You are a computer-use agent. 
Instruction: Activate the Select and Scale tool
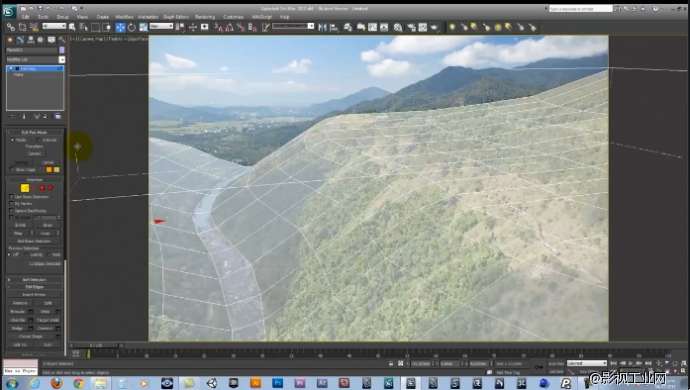tap(143, 27)
